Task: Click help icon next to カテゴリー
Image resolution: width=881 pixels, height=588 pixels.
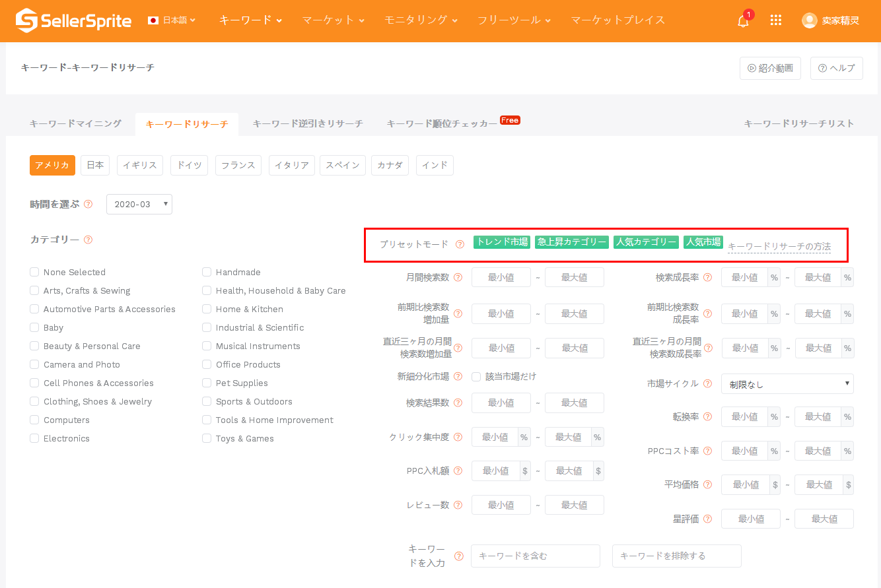Action: [x=88, y=240]
